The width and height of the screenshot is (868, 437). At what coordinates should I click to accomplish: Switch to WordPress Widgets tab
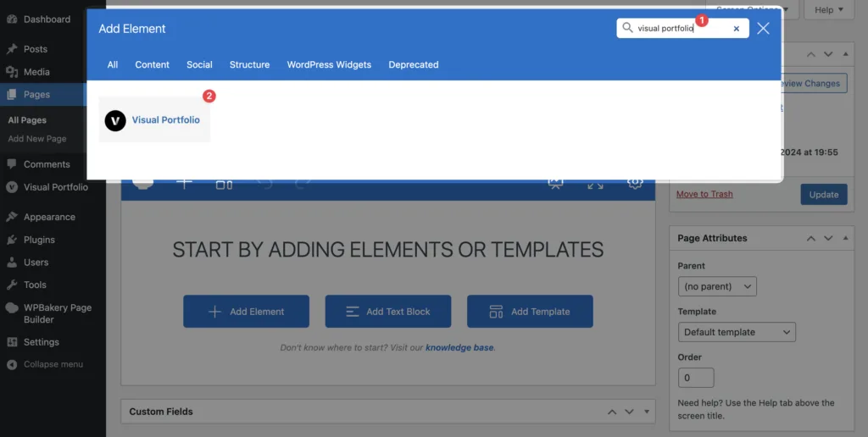tap(329, 64)
